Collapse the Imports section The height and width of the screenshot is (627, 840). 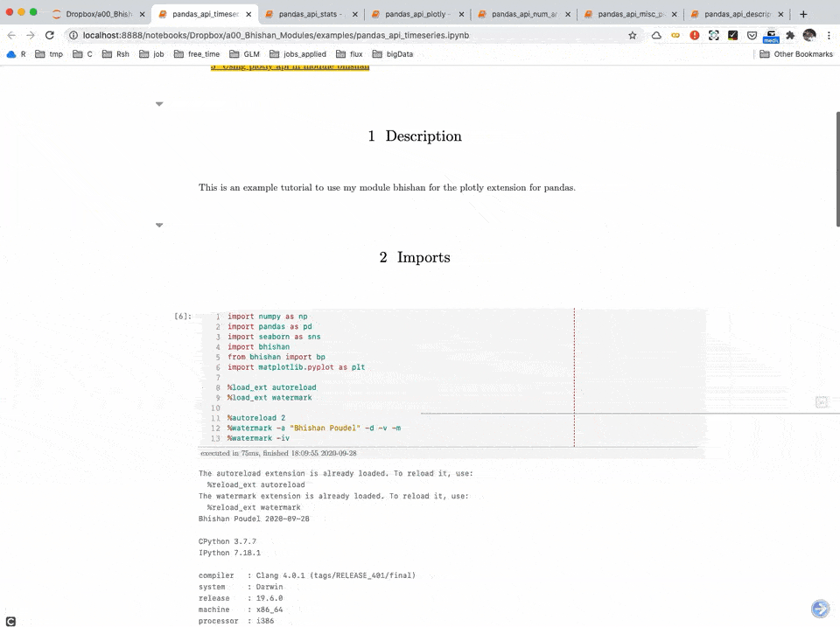click(x=159, y=225)
